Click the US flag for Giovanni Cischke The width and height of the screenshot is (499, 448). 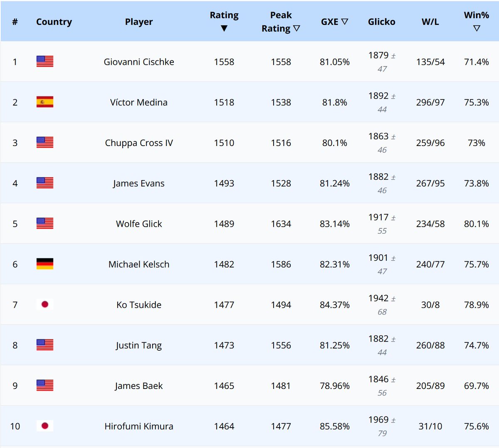[45, 62]
